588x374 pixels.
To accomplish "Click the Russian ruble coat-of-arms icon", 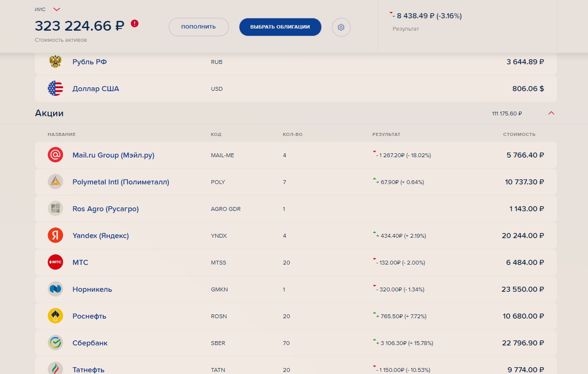I will click(x=55, y=61).
